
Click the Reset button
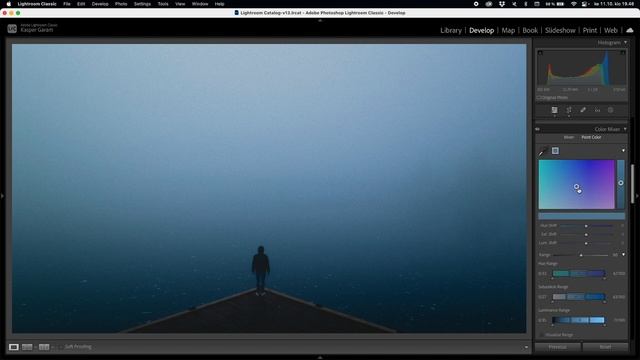605,347
